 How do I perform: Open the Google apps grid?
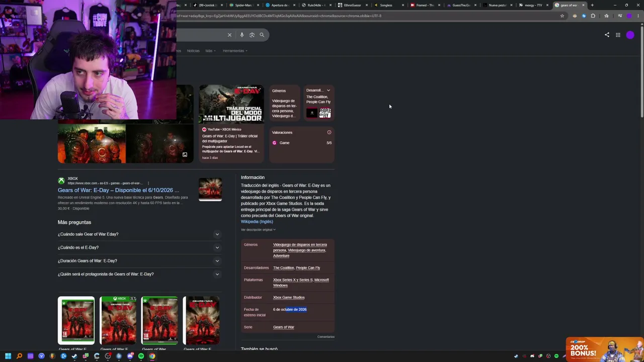click(618, 35)
